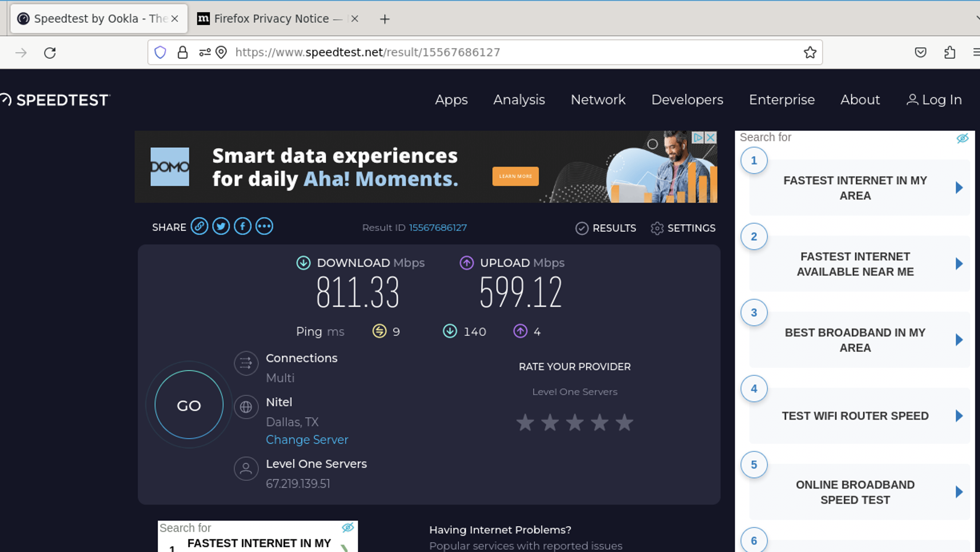Reload the page with refresh icon

pyautogui.click(x=50, y=53)
